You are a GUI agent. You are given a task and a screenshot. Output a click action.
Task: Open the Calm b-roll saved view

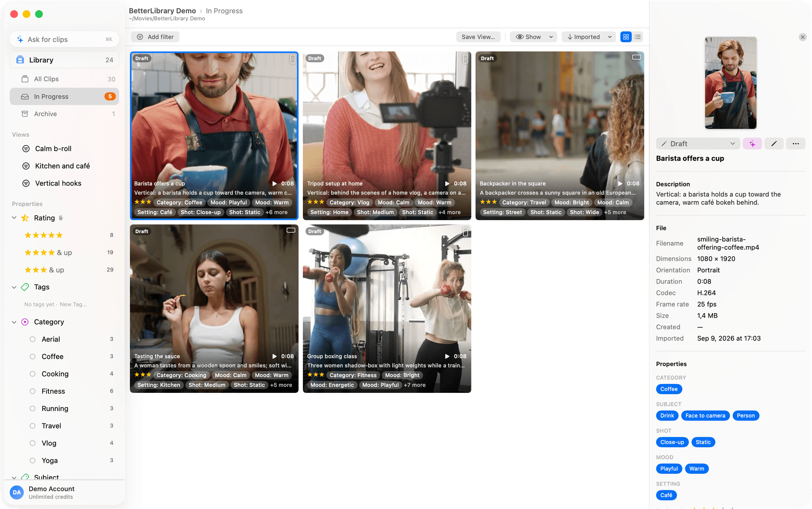[x=53, y=149]
